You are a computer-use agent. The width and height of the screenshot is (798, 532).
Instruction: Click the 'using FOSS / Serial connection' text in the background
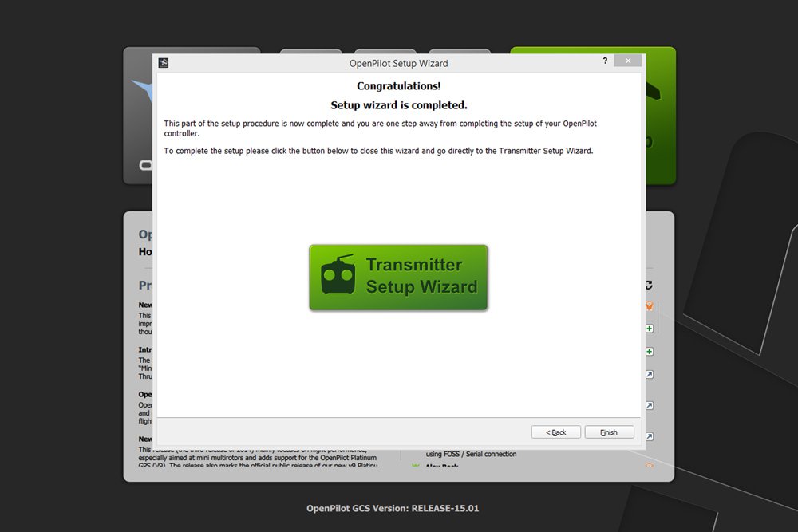point(471,454)
